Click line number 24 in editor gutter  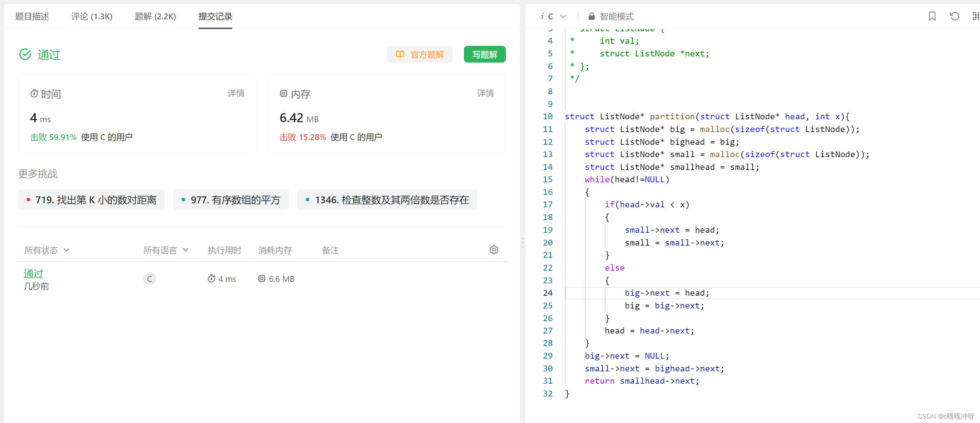(x=547, y=293)
